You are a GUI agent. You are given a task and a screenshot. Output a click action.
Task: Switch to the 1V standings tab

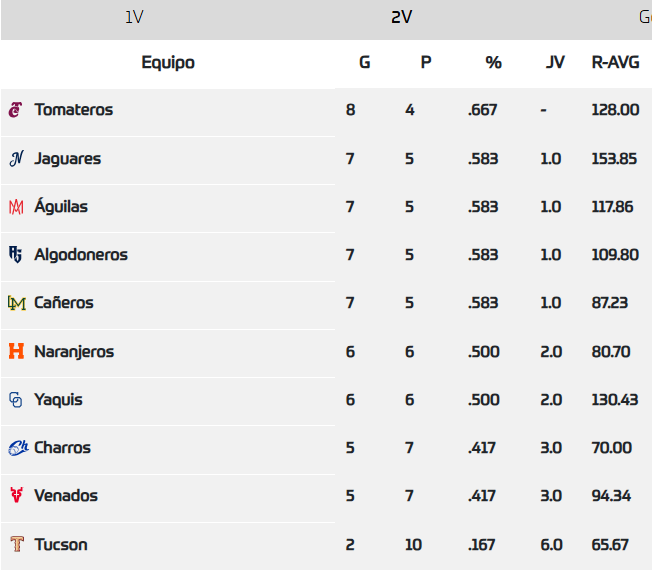pyautogui.click(x=134, y=17)
